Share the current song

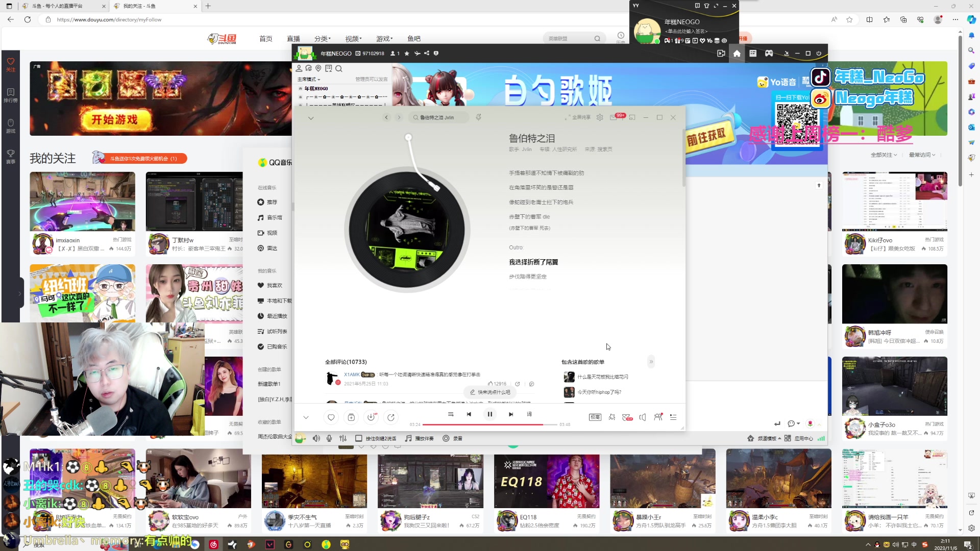tap(391, 417)
